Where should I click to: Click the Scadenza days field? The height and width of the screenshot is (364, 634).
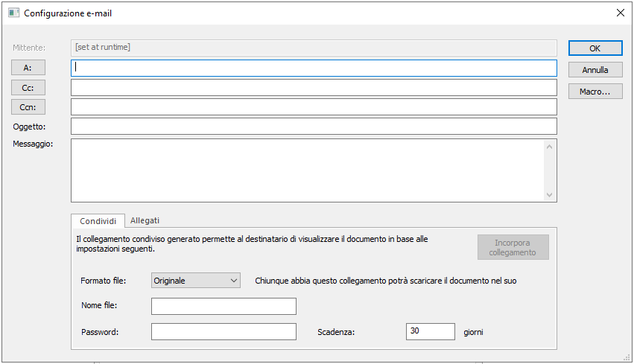430,331
